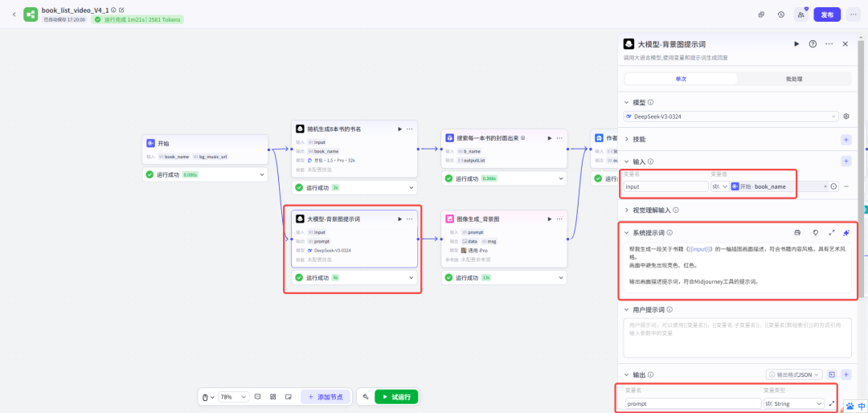Collapse the 视觉理解输入 section chevron

628,210
